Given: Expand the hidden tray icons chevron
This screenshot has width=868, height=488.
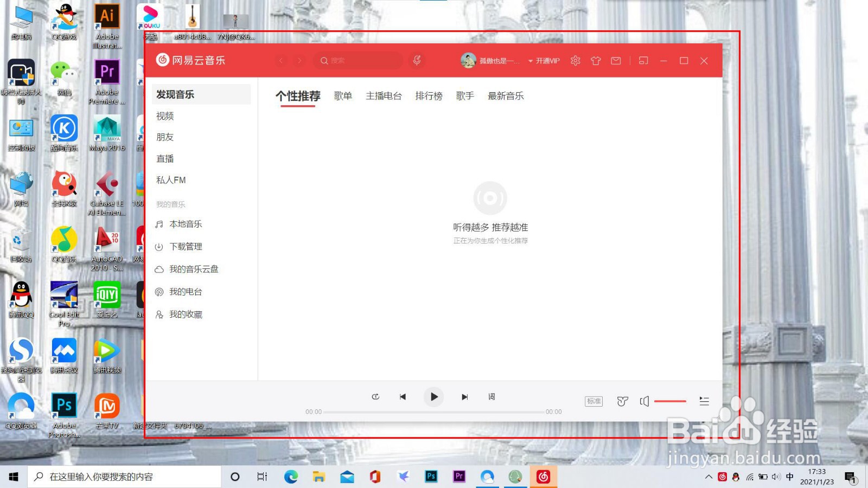Looking at the screenshot, I should (x=709, y=477).
